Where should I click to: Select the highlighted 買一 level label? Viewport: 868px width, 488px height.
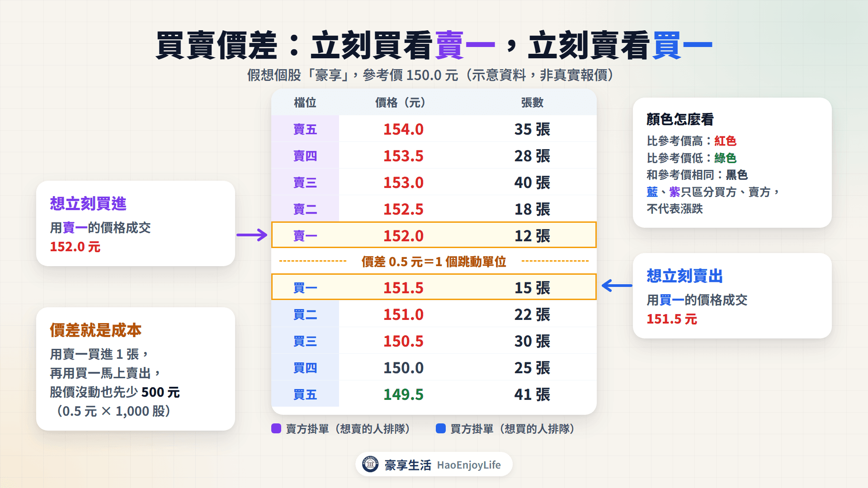(x=305, y=287)
